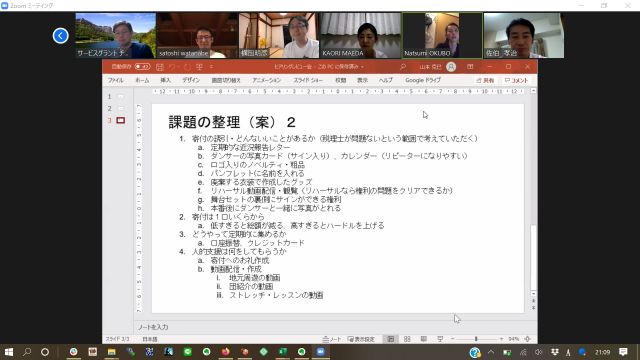Toggle the normal view button in the status bar
640x360 pixels.
pyautogui.click(x=391, y=339)
